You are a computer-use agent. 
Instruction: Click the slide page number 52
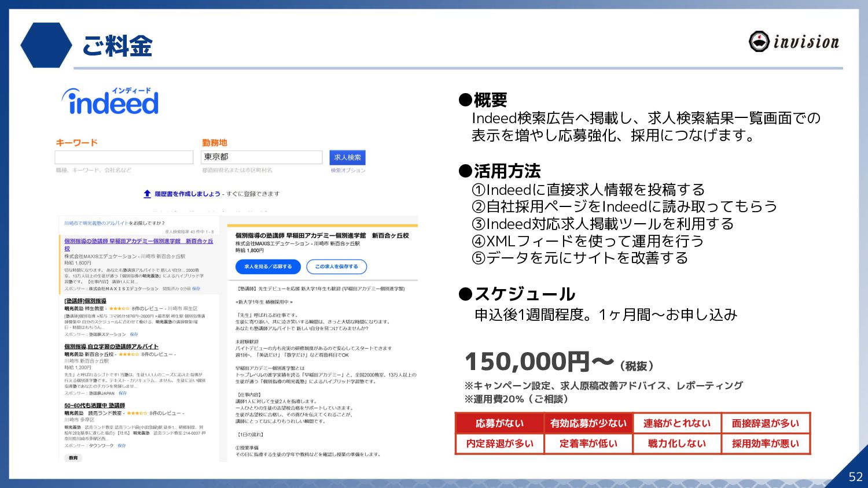[855, 477]
